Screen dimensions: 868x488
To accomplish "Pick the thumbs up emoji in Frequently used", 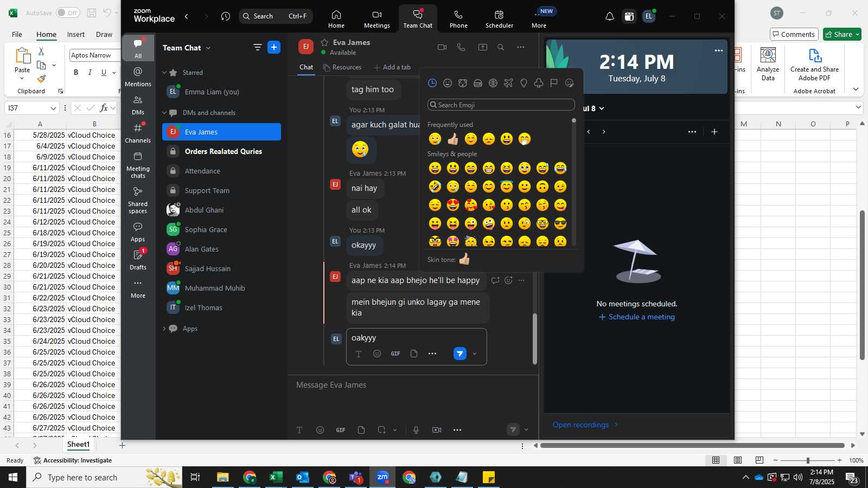I will [x=453, y=139].
